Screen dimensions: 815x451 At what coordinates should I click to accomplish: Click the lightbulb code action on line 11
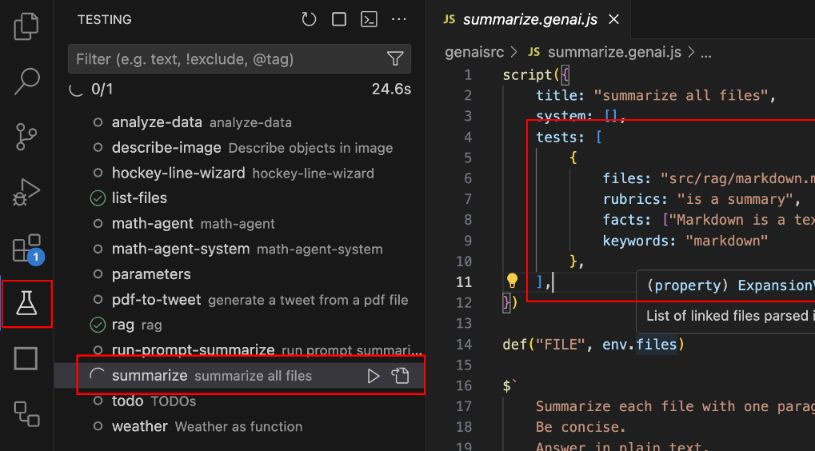point(512,281)
